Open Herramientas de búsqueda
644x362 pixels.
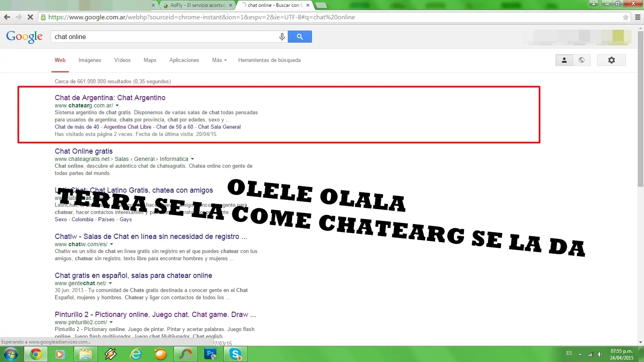pos(269,60)
